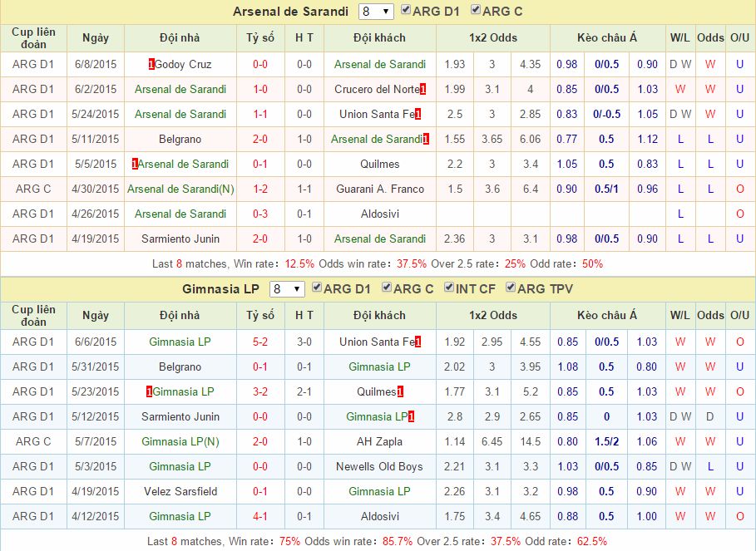
Task: Click red card icon beside Union Santa Fe on 5/24/2015
Action: 418,114
